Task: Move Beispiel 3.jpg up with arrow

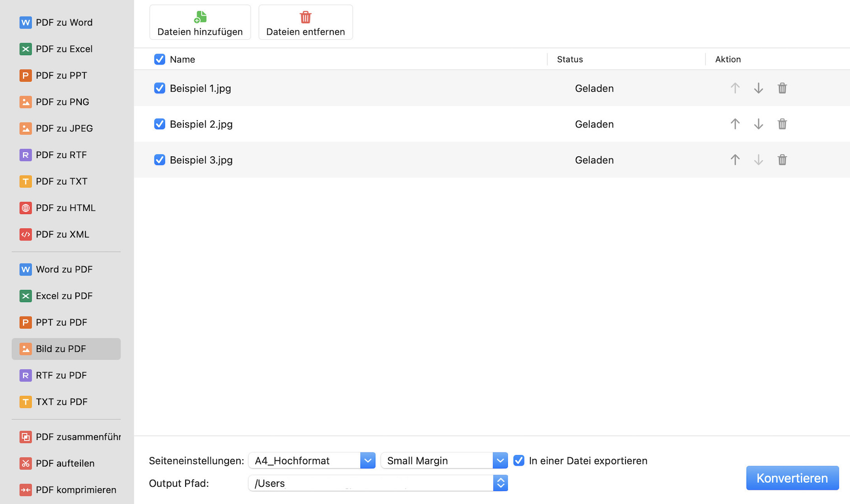Action: point(735,159)
